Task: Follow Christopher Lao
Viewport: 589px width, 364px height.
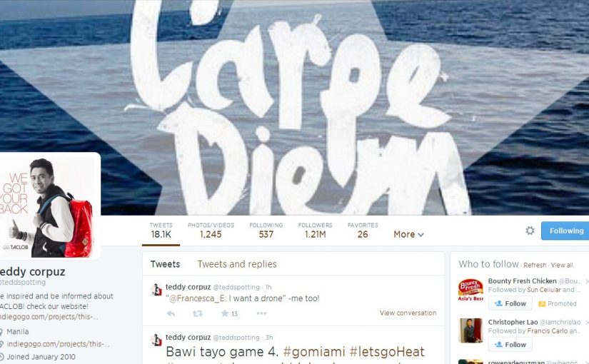Action: point(510,345)
